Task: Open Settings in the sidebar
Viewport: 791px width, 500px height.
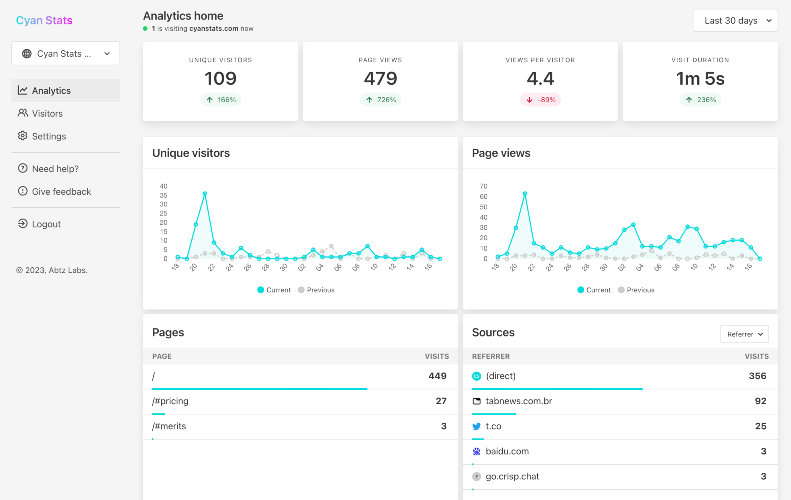Action: click(66, 136)
